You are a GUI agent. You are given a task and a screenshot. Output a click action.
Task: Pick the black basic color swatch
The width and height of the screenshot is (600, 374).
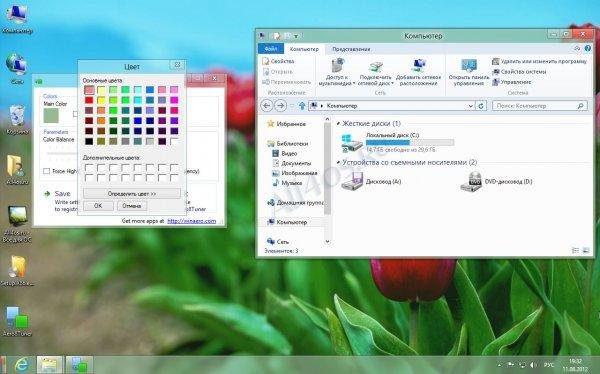click(x=89, y=142)
